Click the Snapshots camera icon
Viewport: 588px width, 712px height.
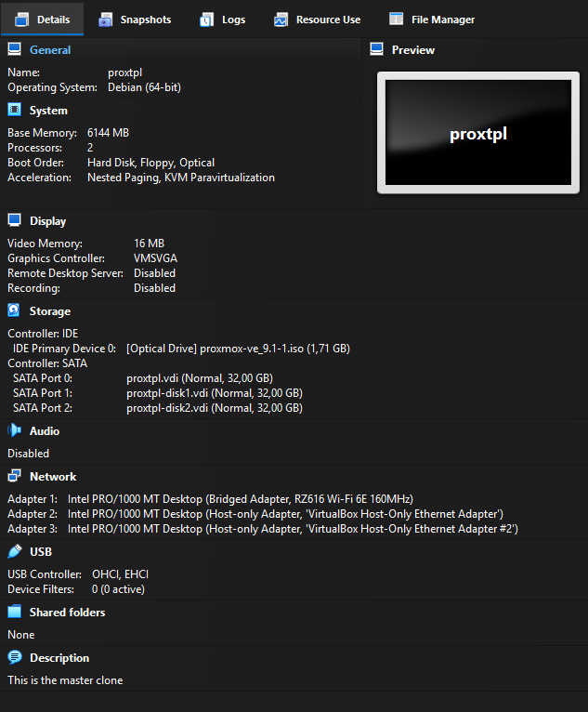point(105,20)
